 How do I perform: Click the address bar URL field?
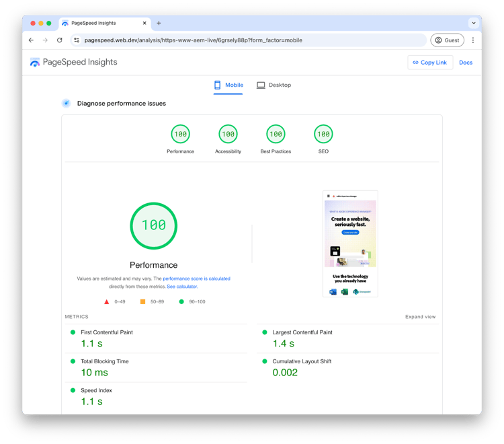click(x=248, y=40)
